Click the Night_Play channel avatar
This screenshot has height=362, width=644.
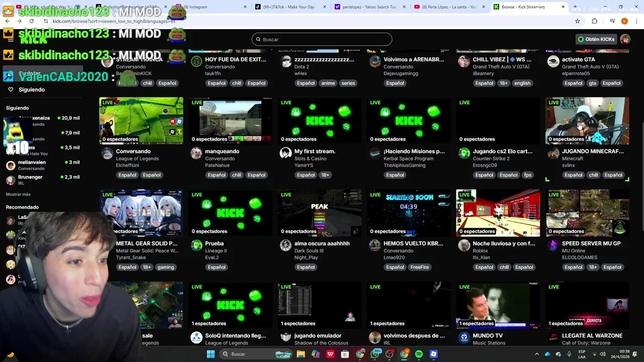(286, 245)
